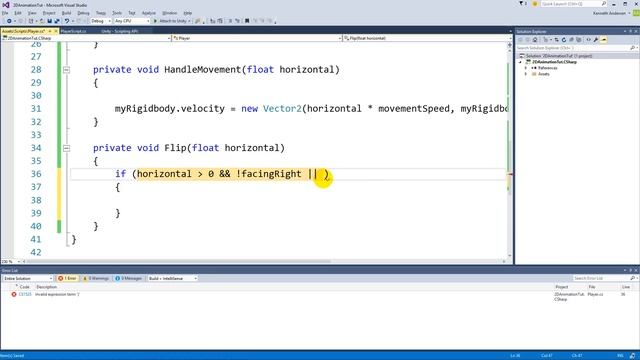
Task: Pin the Solution Explorer panel
Action: pos(630,31)
